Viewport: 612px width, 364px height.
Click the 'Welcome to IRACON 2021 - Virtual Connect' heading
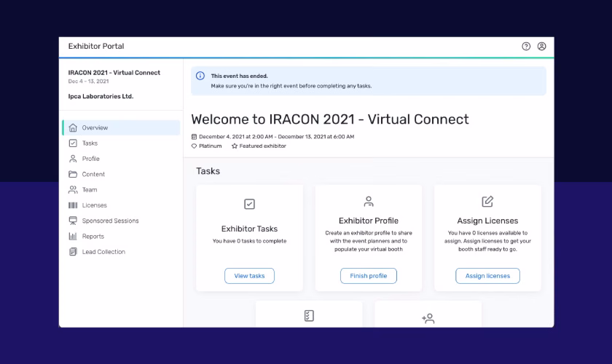330,119
